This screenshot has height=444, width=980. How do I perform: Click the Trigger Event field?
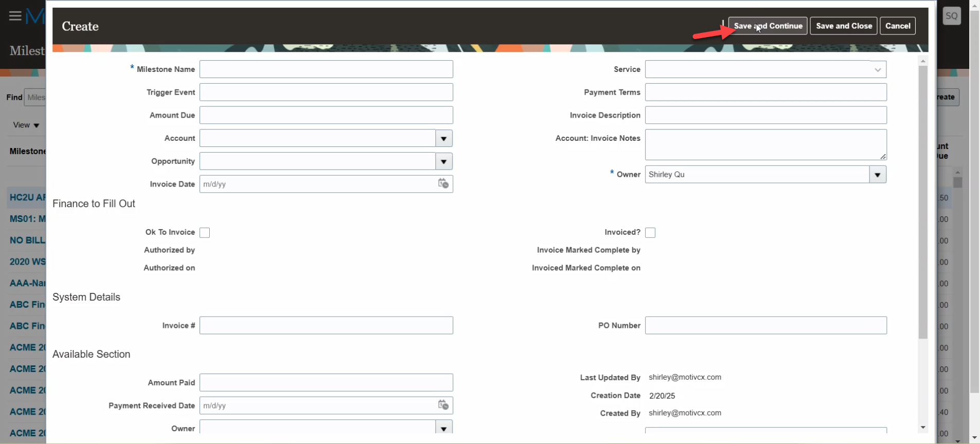coord(326,92)
